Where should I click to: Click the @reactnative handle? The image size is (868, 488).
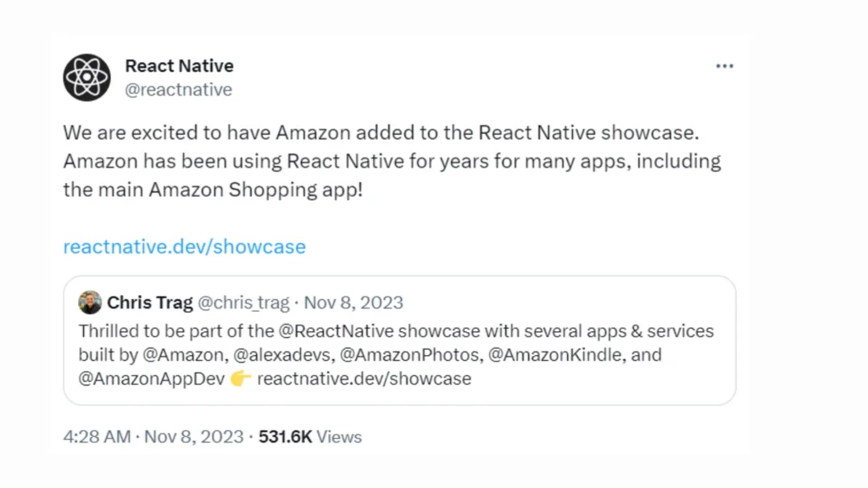click(179, 89)
